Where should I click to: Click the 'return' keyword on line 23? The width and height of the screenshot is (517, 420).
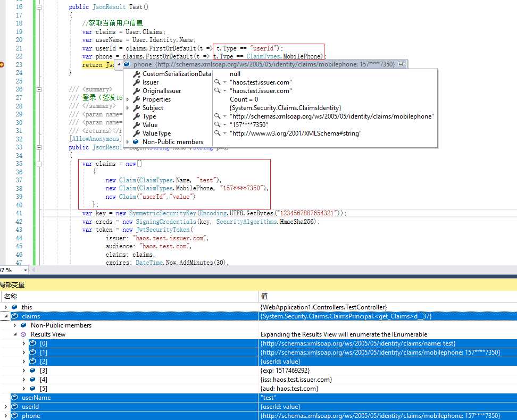[93, 65]
